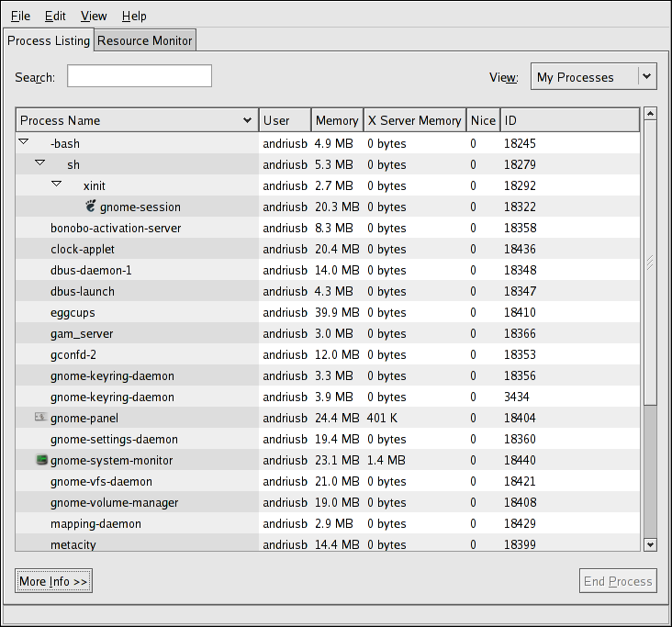Collapse the sh process subtree
The height and width of the screenshot is (627, 672).
pyautogui.click(x=40, y=163)
